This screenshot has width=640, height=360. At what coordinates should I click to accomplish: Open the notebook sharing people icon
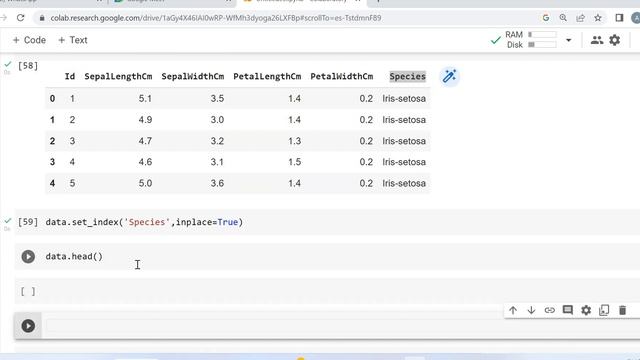click(x=597, y=40)
